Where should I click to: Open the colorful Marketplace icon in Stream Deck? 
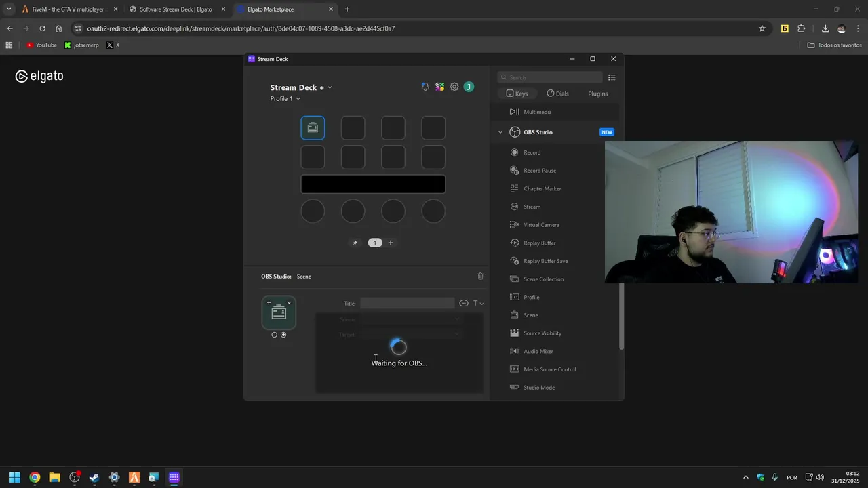tap(440, 87)
